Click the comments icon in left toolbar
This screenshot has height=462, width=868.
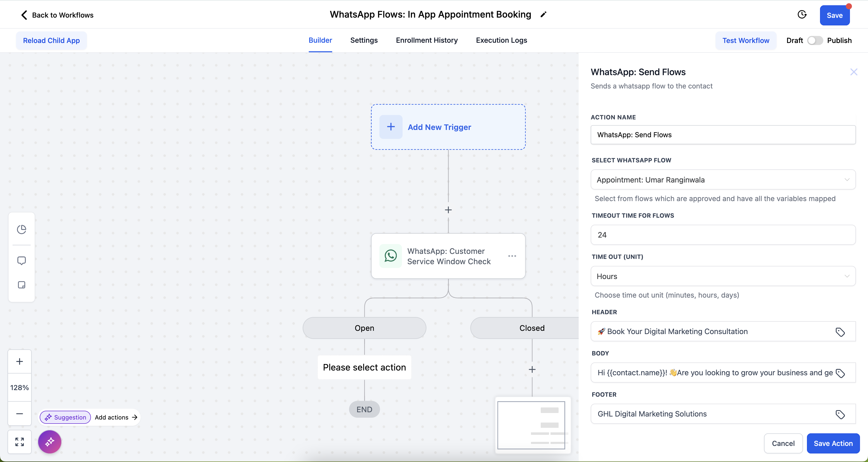click(x=22, y=260)
